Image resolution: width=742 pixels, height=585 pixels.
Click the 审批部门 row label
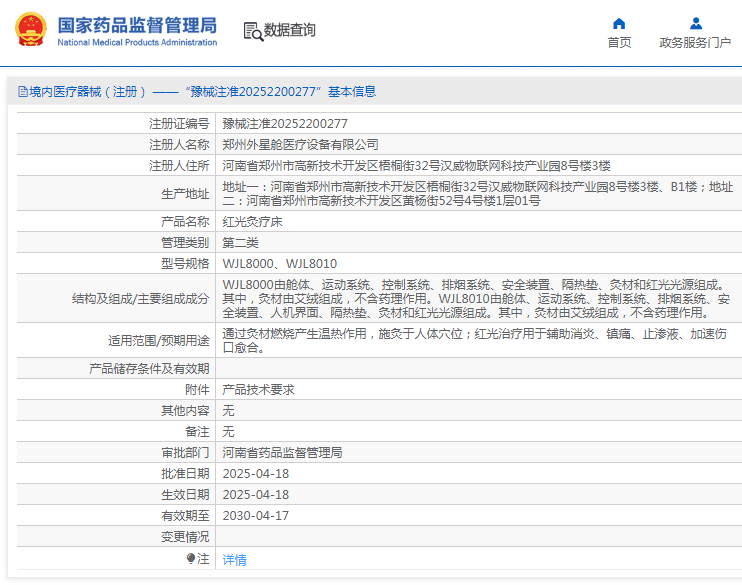[x=185, y=452]
